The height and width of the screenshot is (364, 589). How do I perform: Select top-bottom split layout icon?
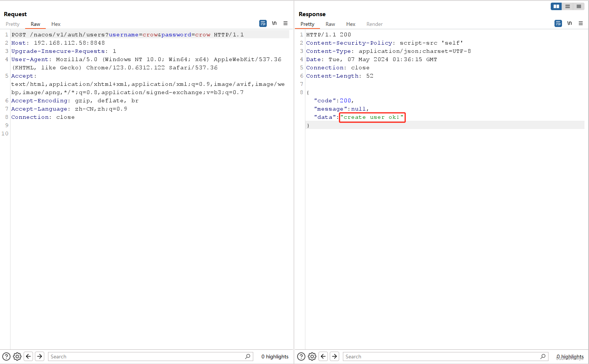[568, 6]
